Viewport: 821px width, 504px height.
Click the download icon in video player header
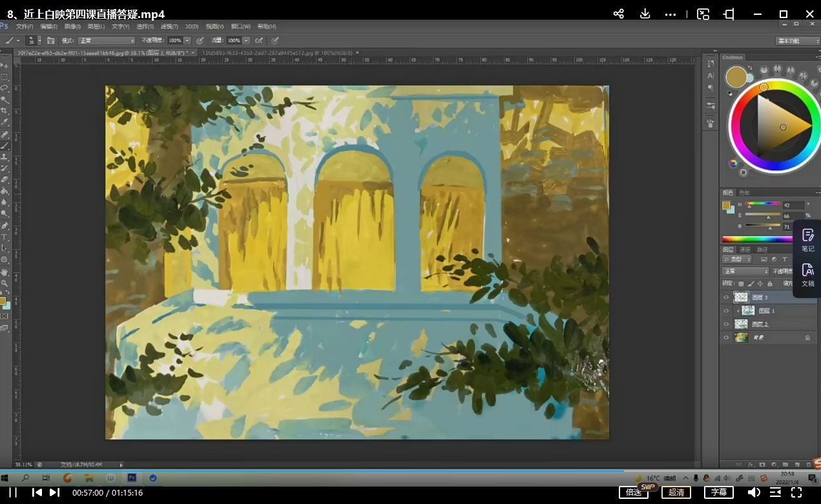point(645,14)
